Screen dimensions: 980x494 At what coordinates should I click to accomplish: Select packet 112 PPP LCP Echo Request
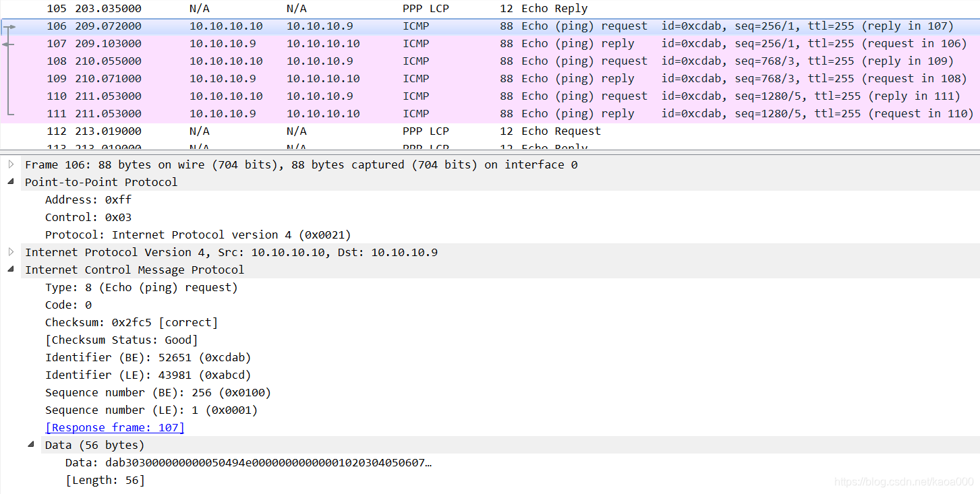point(490,131)
